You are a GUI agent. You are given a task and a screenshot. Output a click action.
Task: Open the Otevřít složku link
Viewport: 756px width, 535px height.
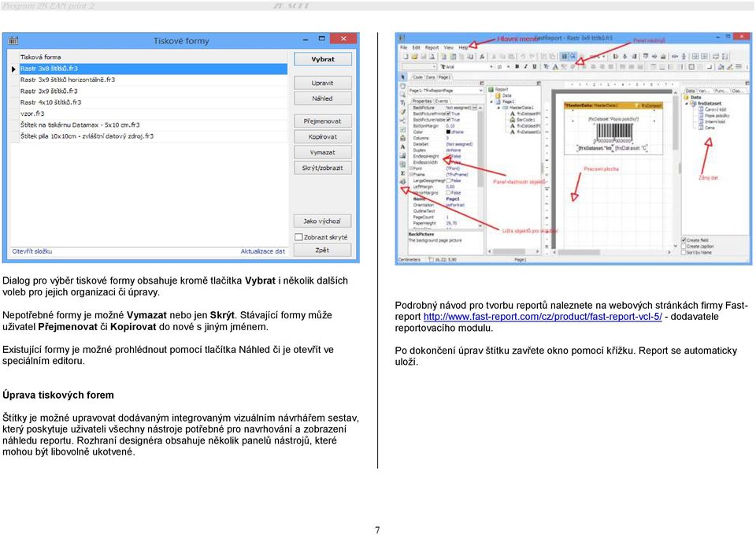[31, 251]
